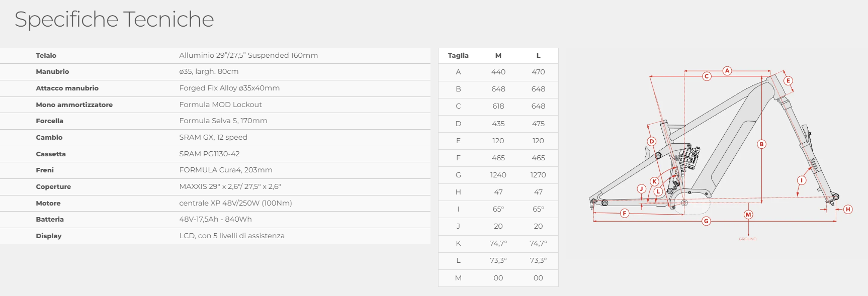This screenshot has width=868, height=296.
Task: Click the G row value 1240
Action: click(498, 175)
